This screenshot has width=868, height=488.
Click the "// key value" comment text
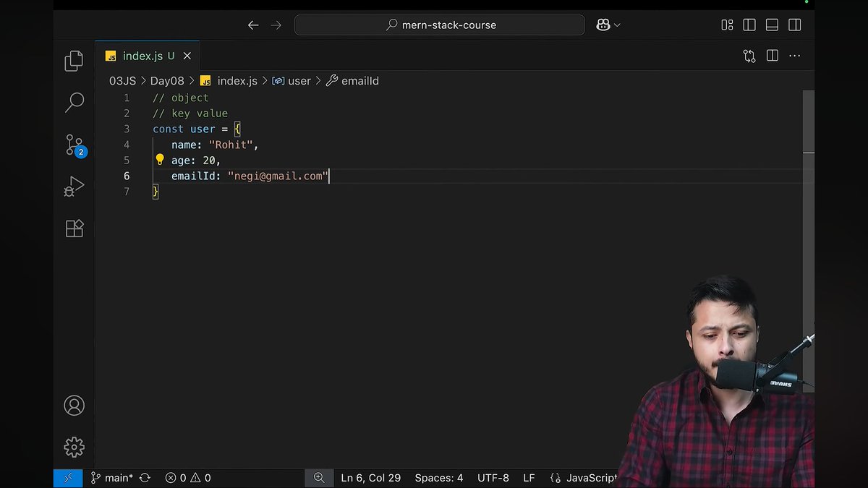tap(190, 114)
